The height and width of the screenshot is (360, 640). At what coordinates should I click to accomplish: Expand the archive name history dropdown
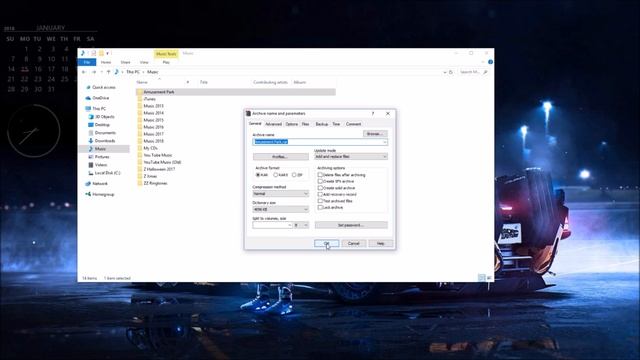tap(384, 142)
